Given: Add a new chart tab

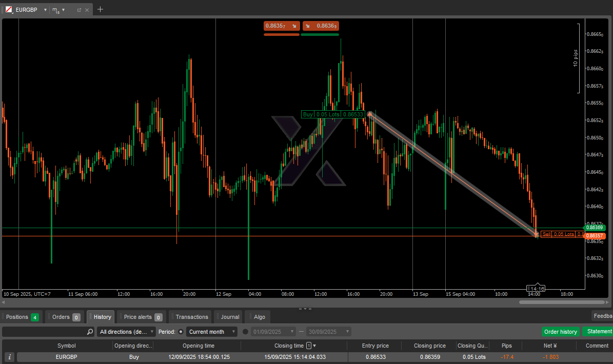Looking at the screenshot, I should coord(100,9).
